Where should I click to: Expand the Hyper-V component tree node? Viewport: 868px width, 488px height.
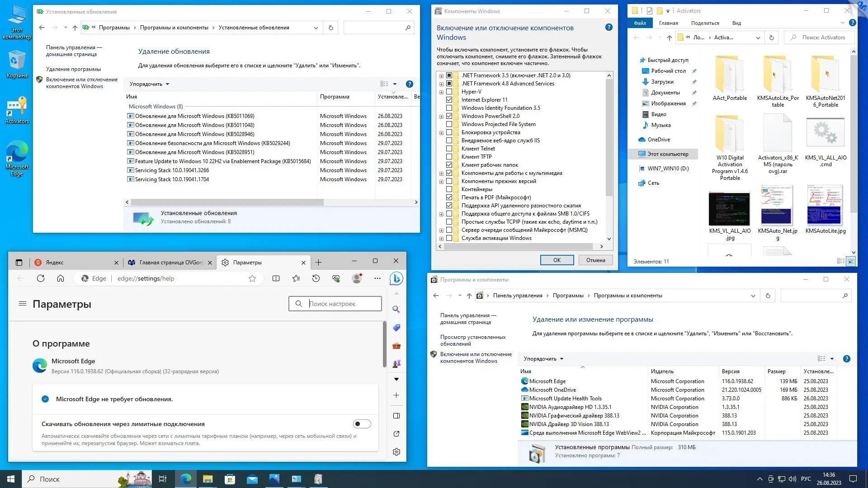pos(441,92)
